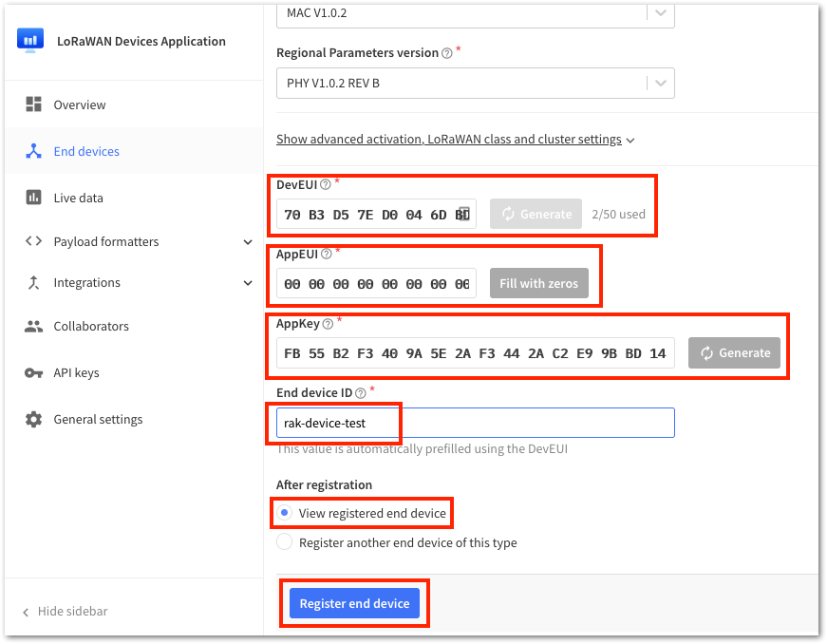This screenshot has width=827, height=644.
Task: Click the Integrations merge arrow icon
Action: (x=34, y=282)
